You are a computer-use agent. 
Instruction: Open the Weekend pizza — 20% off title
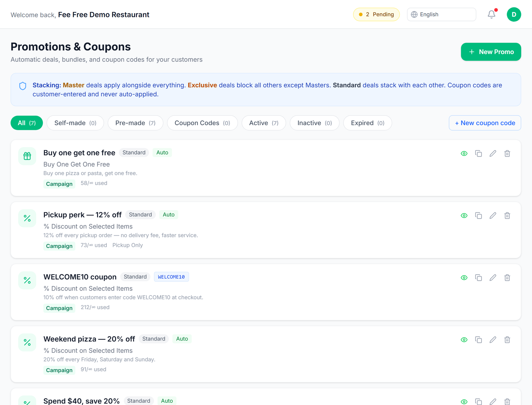(x=89, y=339)
